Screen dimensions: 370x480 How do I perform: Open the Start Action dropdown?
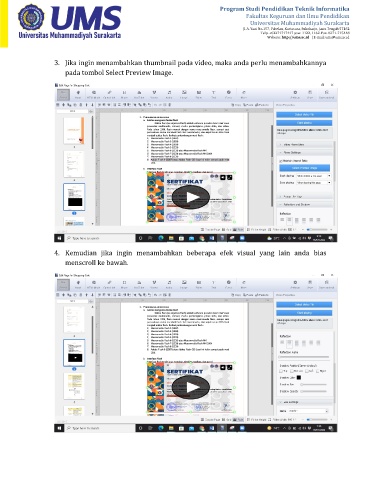[x=314, y=176]
